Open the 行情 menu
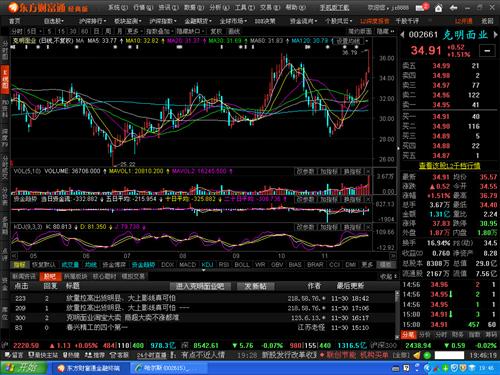 tap(143, 7)
